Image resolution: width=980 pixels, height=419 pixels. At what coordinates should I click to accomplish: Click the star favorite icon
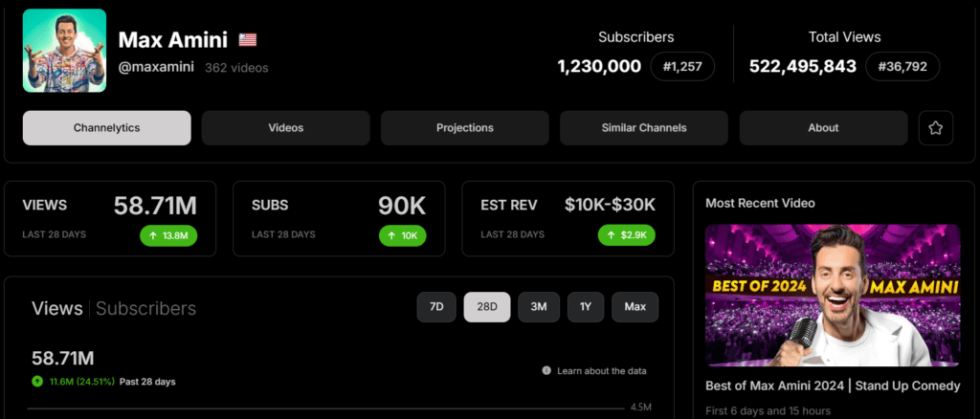click(936, 128)
